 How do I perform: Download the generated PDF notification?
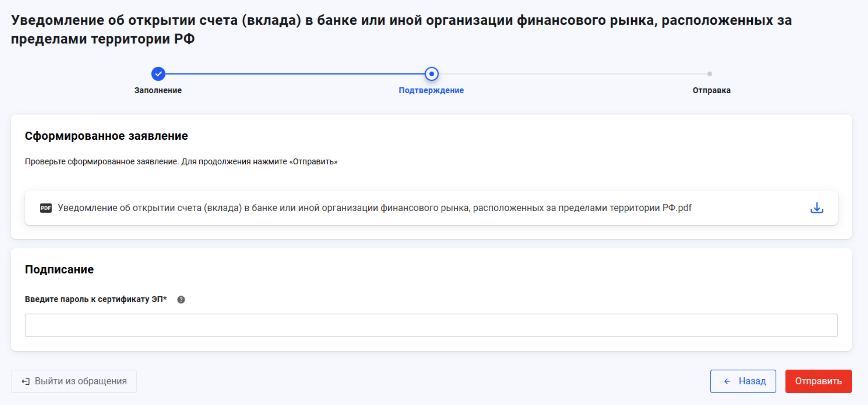(x=817, y=208)
